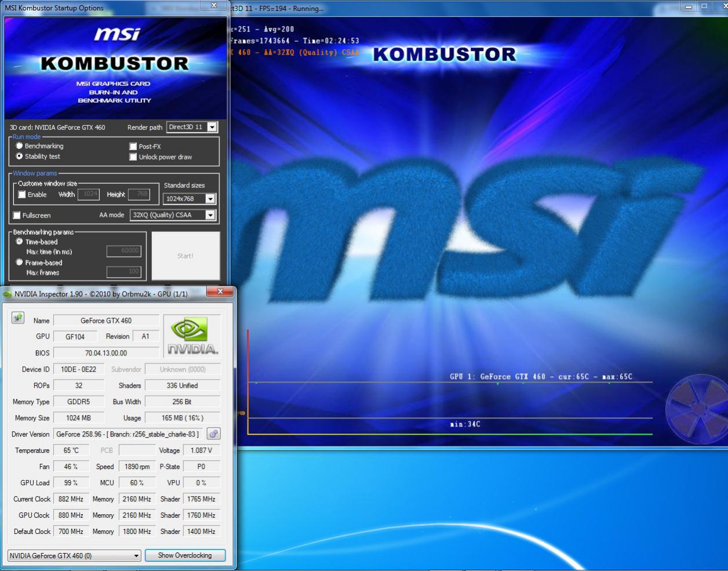Click the NVIDIA Inspector title bar icon
Screen dimensions: 728x571
8,294
